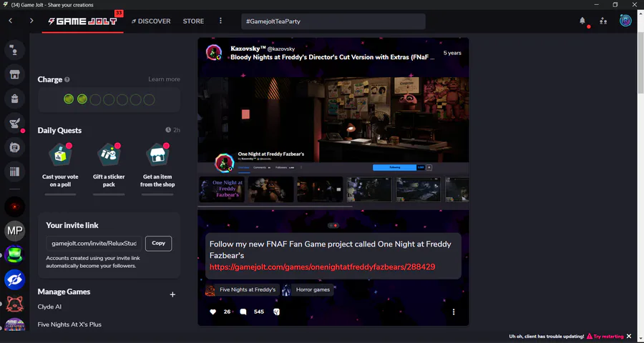Open the MP community in sidebar
Image resolution: width=644 pixels, height=343 pixels.
(x=14, y=231)
